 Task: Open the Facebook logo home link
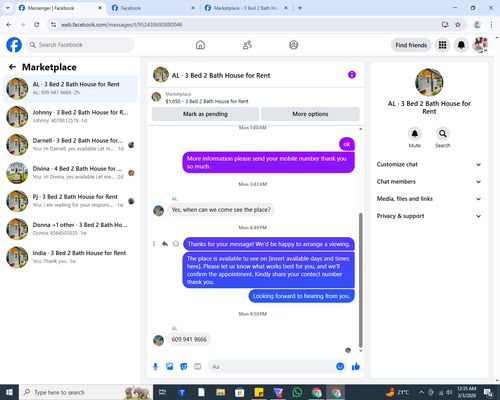pos(14,45)
